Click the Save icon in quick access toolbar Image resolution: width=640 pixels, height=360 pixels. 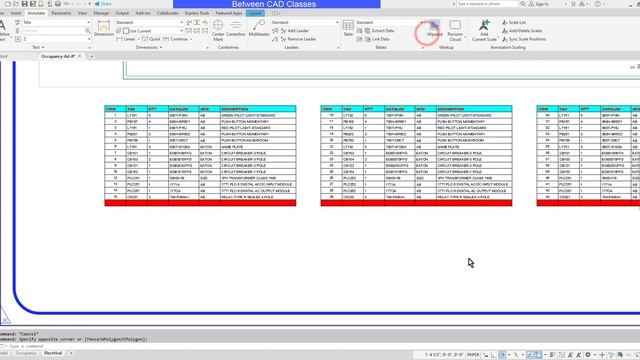tap(24, 4)
